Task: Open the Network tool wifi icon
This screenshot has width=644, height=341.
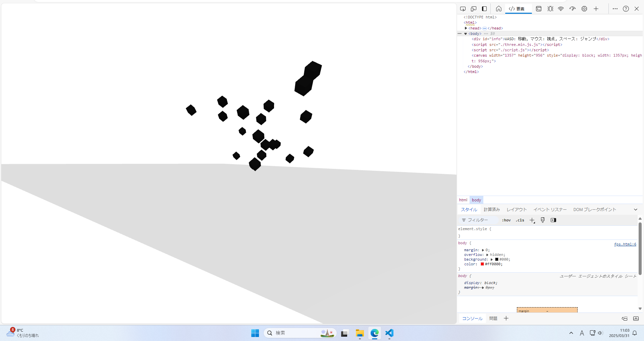Action: click(x=561, y=9)
